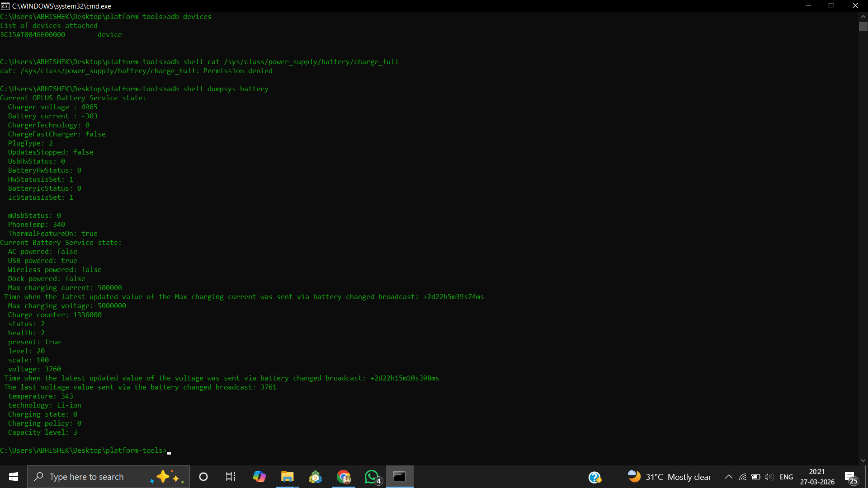Open WhatsApp with 4 unread badge
Image resolution: width=868 pixels, height=488 pixels.
click(x=372, y=477)
